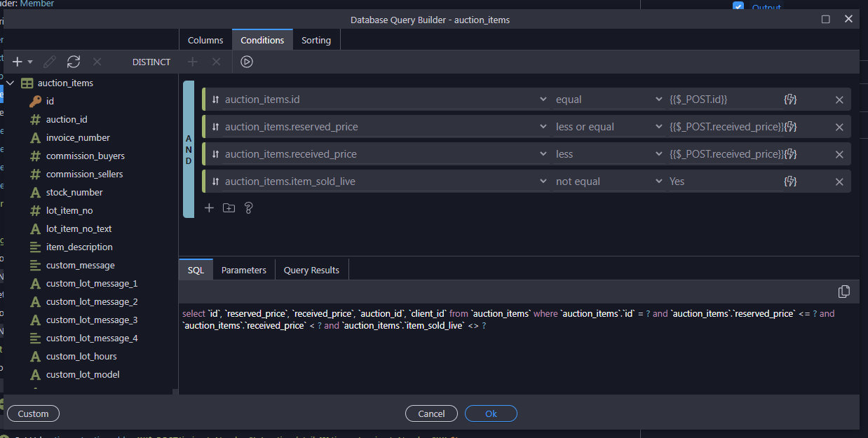Toggle the DISTINCT option
Screen dimensions: 868x438
click(151, 62)
